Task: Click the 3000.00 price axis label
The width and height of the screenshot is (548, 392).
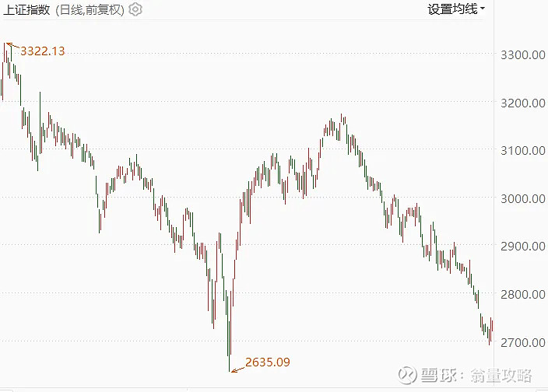Action: pyautogui.click(x=523, y=198)
